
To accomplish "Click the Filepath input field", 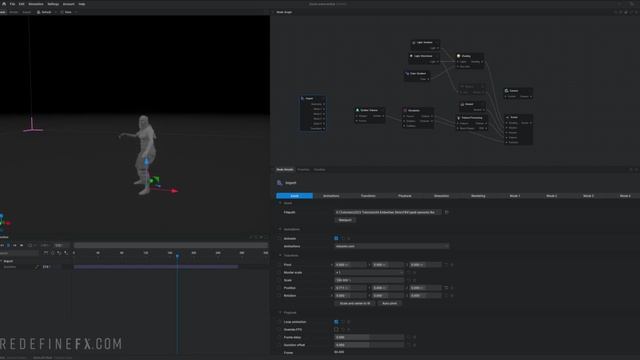I will pyautogui.click(x=387, y=212).
